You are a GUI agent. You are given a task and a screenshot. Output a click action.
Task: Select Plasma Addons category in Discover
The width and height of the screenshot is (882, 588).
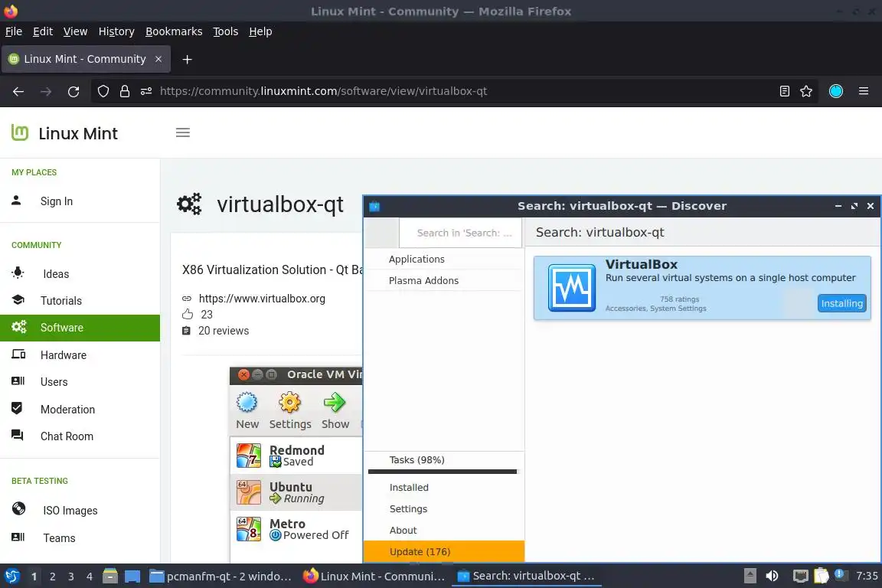pyautogui.click(x=443, y=280)
